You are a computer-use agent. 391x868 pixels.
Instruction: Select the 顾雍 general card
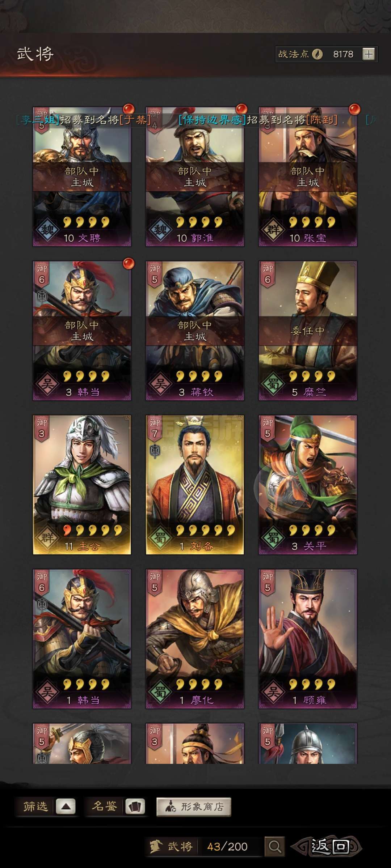[308, 639]
